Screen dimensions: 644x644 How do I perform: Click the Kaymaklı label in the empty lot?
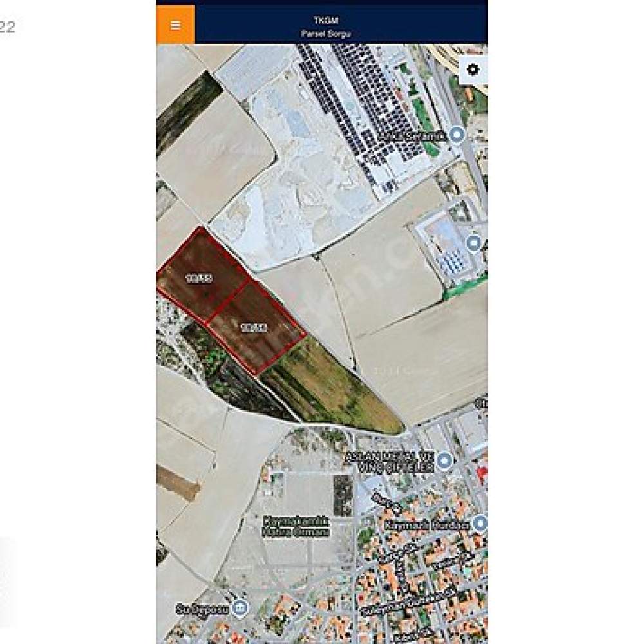tap(296, 527)
